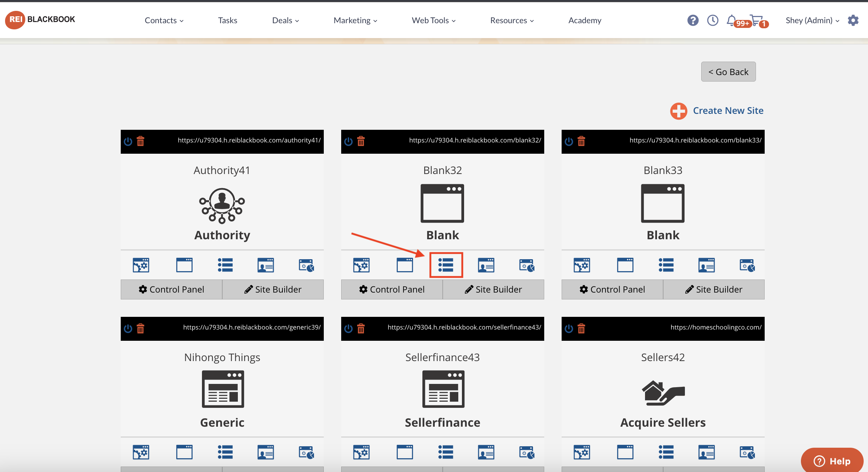The height and width of the screenshot is (472, 868).
Task: Expand the Marketing dropdown menu
Action: point(355,20)
